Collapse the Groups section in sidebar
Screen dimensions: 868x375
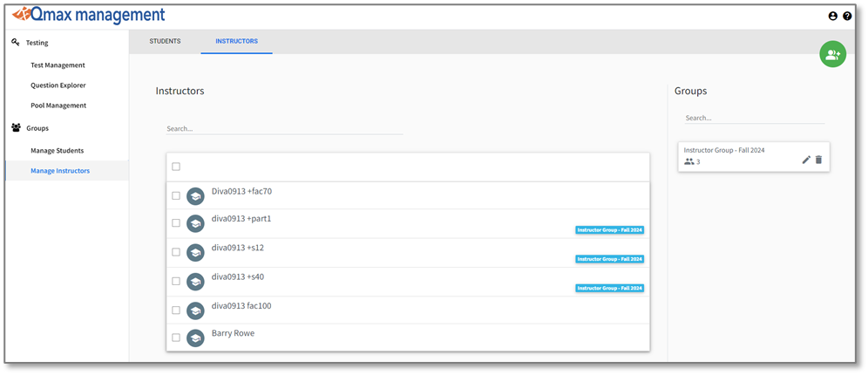click(37, 128)
